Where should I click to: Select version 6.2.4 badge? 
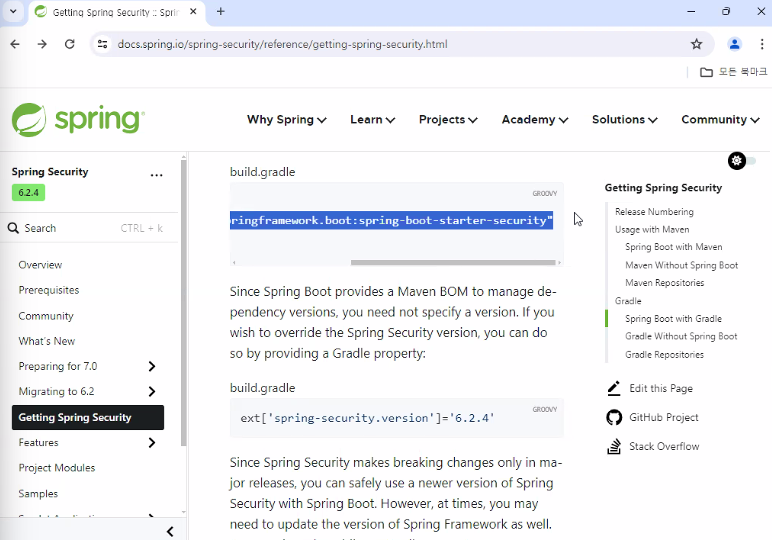pyautogui.click(x=29, y=192)
